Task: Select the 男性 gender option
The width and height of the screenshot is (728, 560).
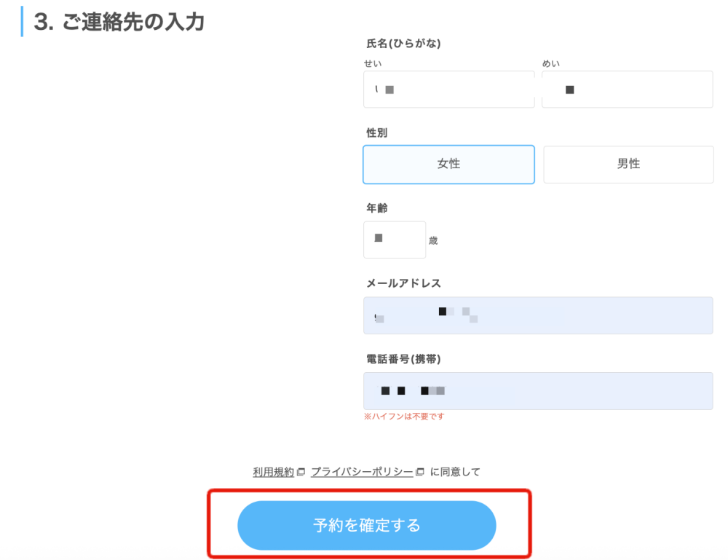Action: coord(628,164)
